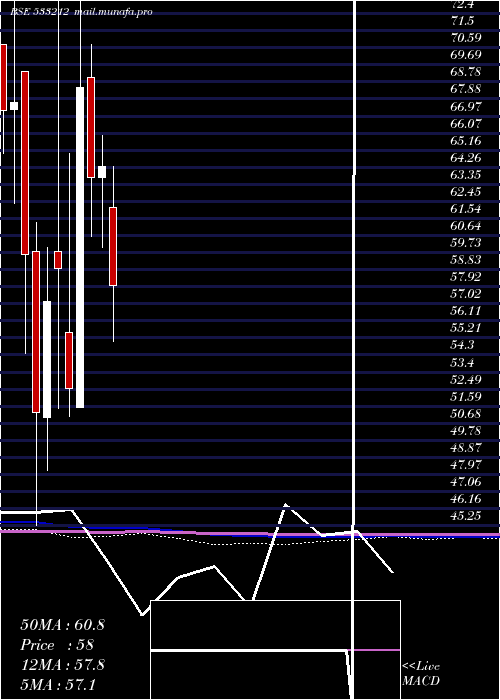The height and width of the screenshot is (700, 500).
Task: Click the <<Live MACD label
Action: coord(421,673)
